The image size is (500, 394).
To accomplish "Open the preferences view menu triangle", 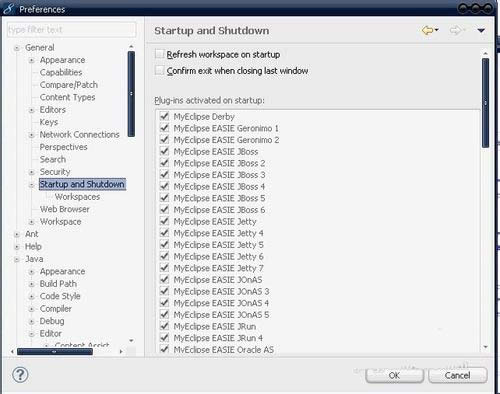I will click(x=481, y=31).
